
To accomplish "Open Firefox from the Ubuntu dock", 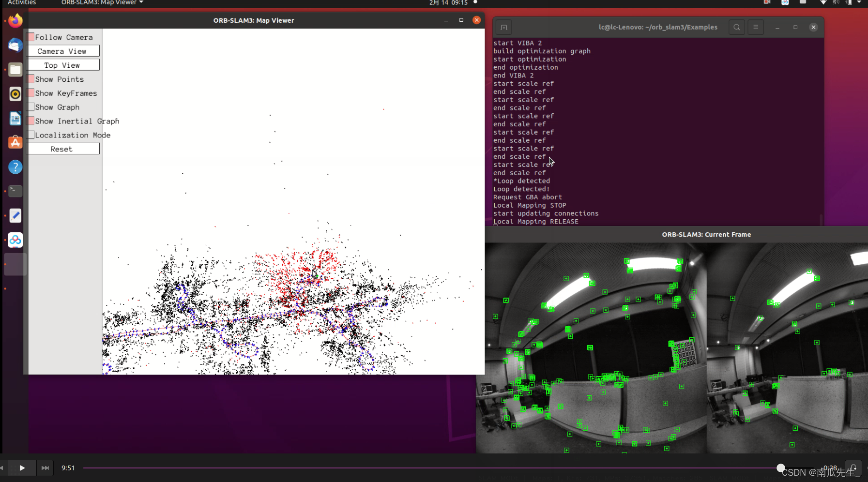I will [x=15, y=21].
